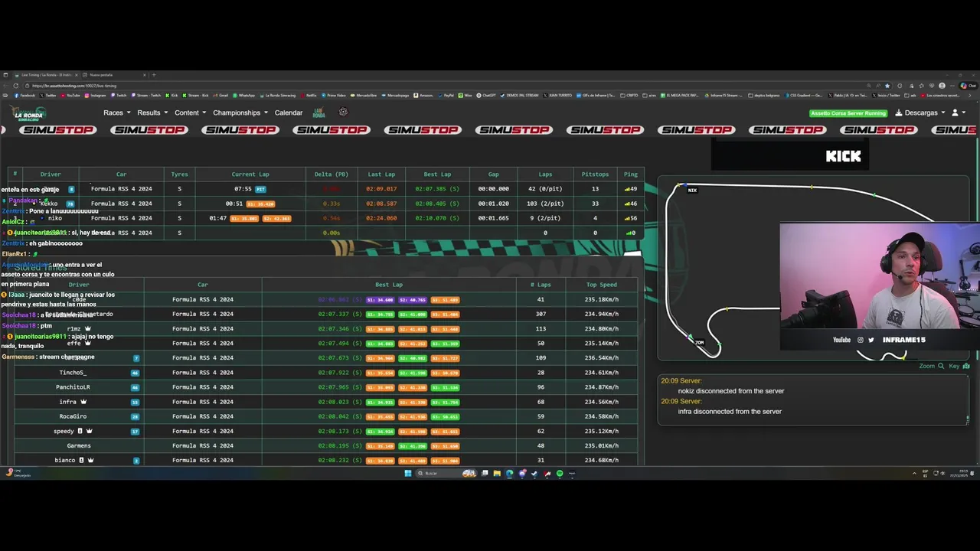Select the driver speedy row
Viewport: 980px width, 551px height.
coord(325,431)
